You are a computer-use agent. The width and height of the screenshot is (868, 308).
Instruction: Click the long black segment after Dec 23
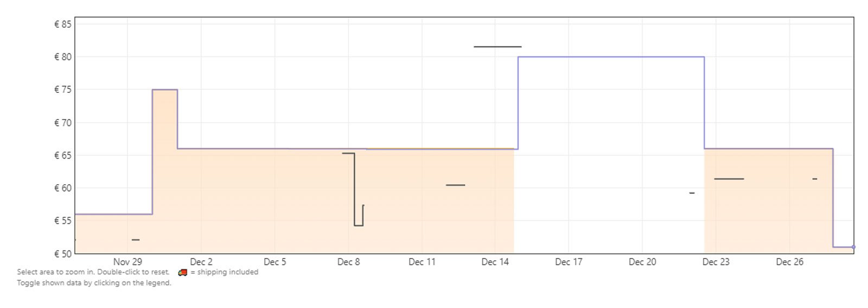(x=729, y=179)
